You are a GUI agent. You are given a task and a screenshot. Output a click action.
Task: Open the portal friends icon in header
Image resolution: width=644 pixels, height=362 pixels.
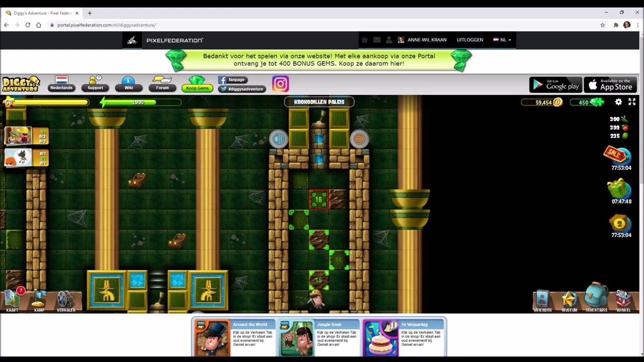[x=388, y=40]
